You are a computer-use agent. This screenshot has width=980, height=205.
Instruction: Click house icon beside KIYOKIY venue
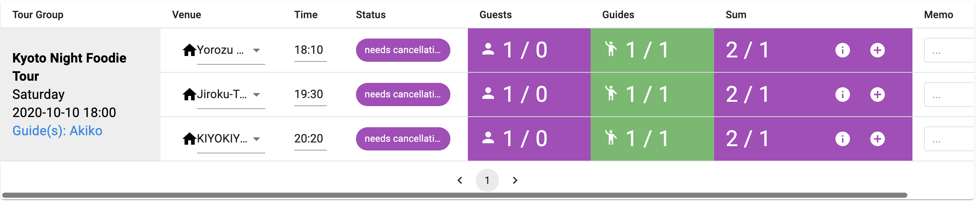pyautogui.click(x=189, y=139)
